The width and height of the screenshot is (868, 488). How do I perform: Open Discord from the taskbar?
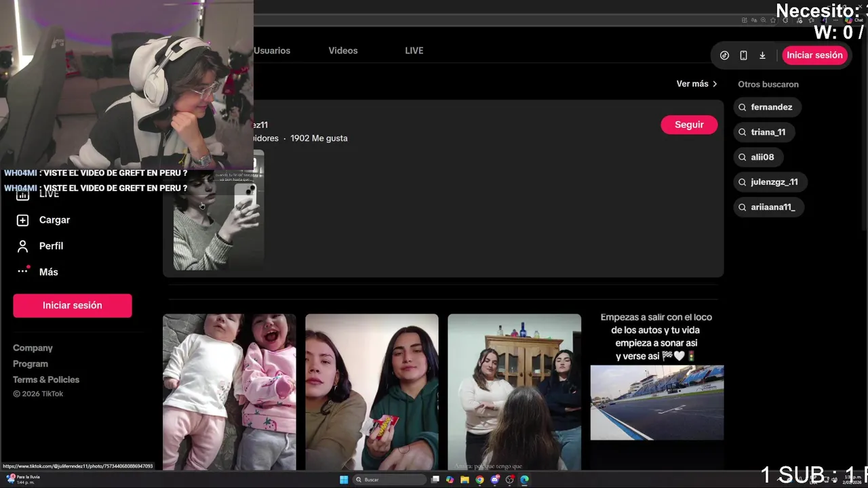pyautogui.click(x=494, y=480)
